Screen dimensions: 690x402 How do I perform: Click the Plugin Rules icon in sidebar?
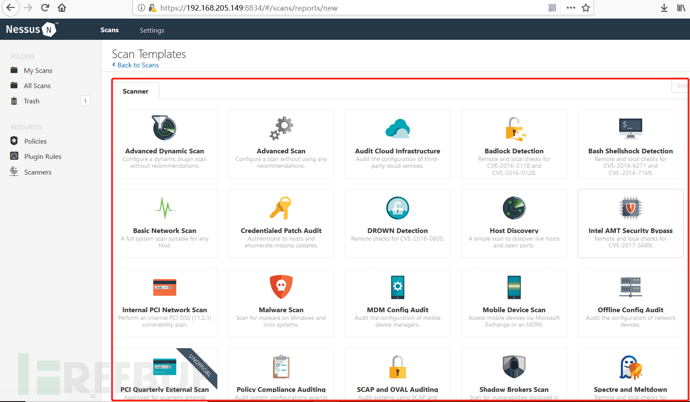point(14,156)
